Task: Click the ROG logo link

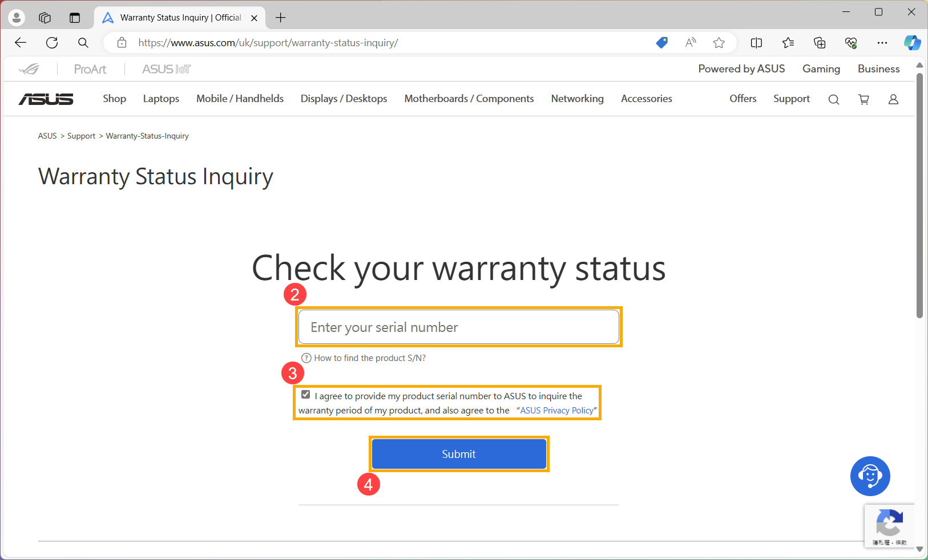Action: tap(29, 69)
